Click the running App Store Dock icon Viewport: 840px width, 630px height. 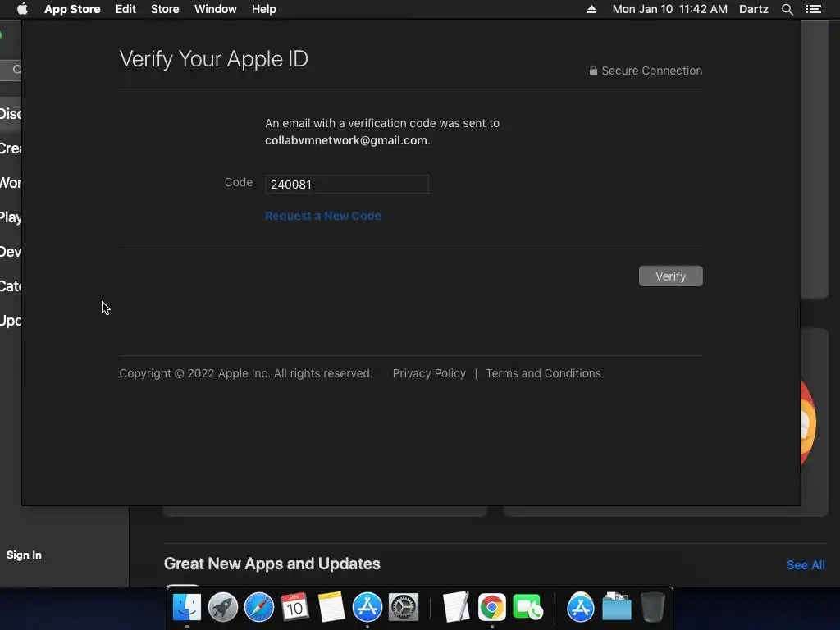[x=367, y=608]
